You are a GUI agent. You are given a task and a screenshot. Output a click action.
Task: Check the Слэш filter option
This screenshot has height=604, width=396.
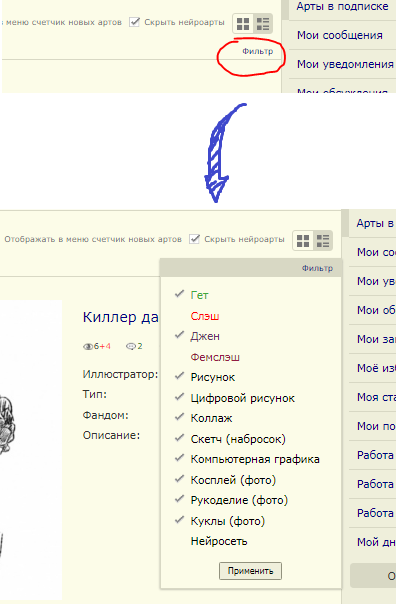205,316
